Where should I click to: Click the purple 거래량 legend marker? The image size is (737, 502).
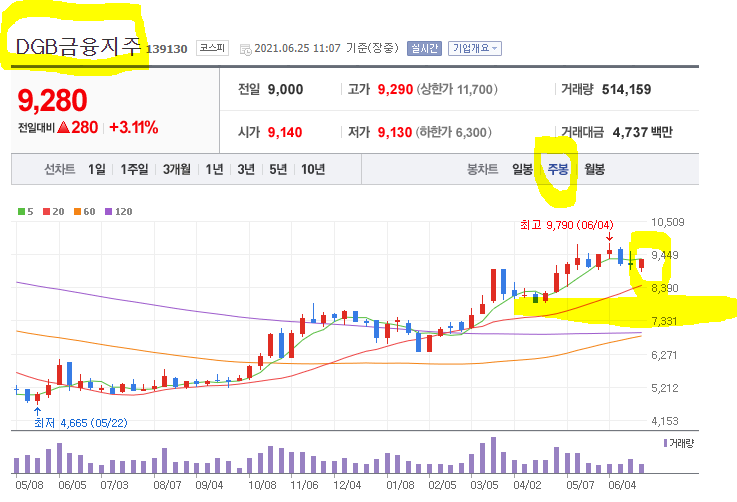click(x=665, y=443)
